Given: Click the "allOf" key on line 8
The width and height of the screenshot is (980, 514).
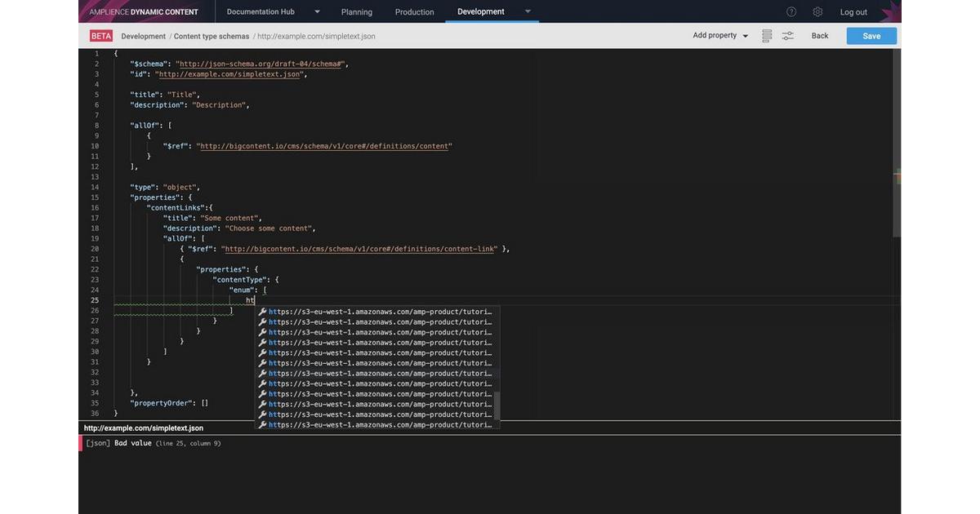Looking at the screenshot, I should [145, 126].
